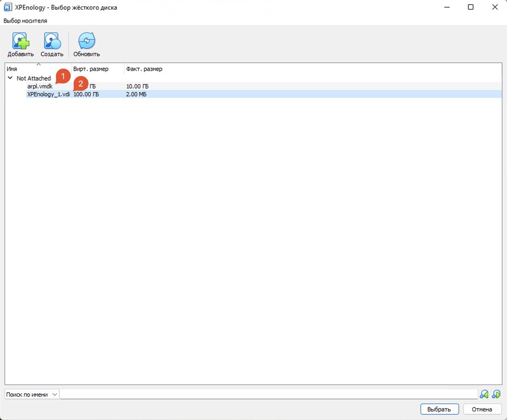Click the Обновить (Refresh) icon
Screen dimensions: 507x420
(x=87, y=41)
